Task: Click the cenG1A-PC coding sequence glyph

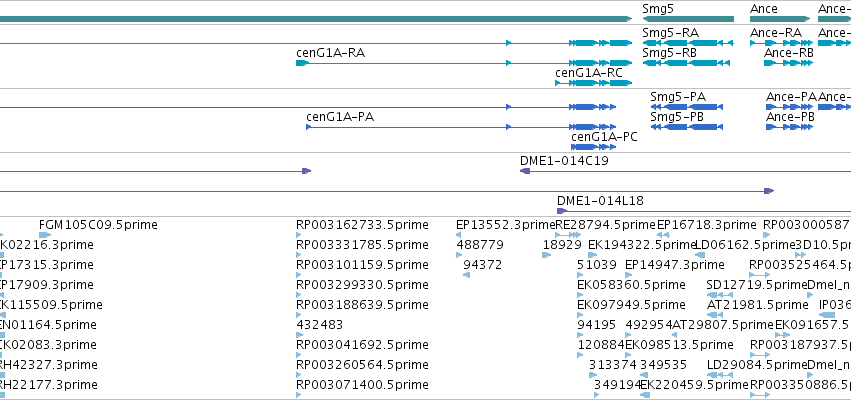Action: point(593,147)
